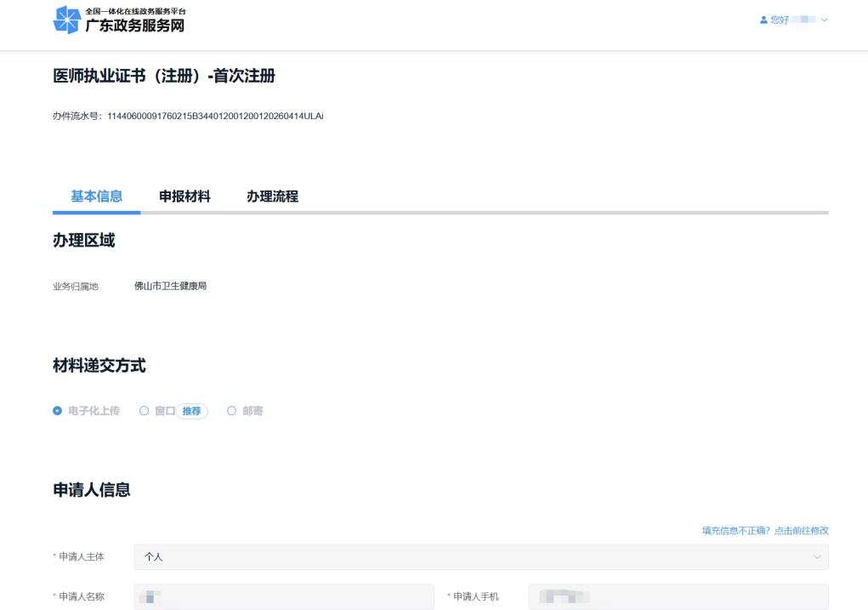Click the 申请人信息 section heading
Viewport: 868px width, 610px height.
91,490
